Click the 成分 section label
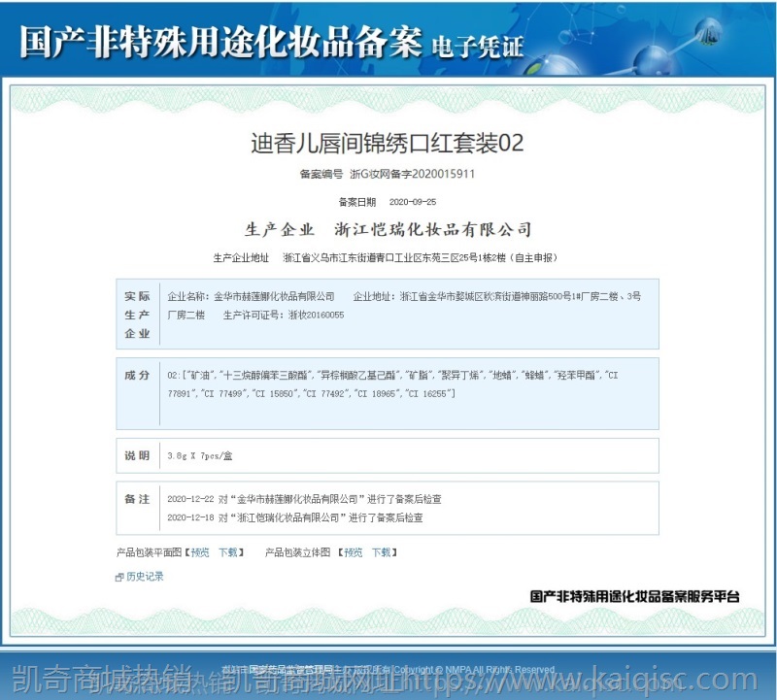Image resolution: width=777 pixels, height=700 pixels. click(137, 375)
